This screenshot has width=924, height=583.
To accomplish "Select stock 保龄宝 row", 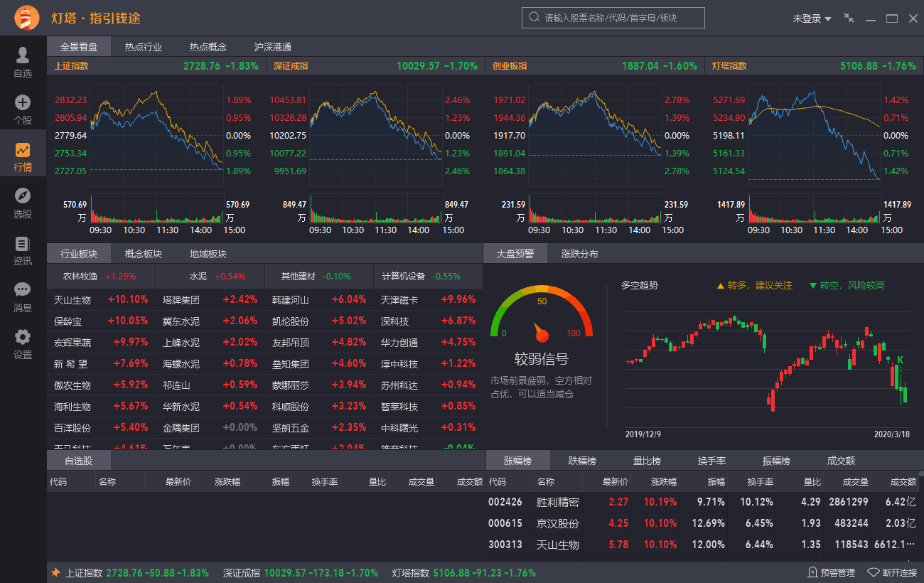I will click(101, 321).
